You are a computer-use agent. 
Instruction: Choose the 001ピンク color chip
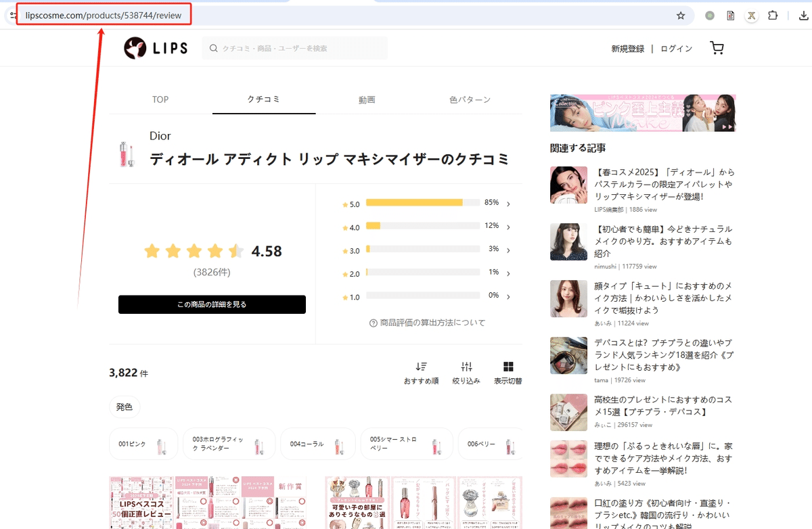[143, 444]
